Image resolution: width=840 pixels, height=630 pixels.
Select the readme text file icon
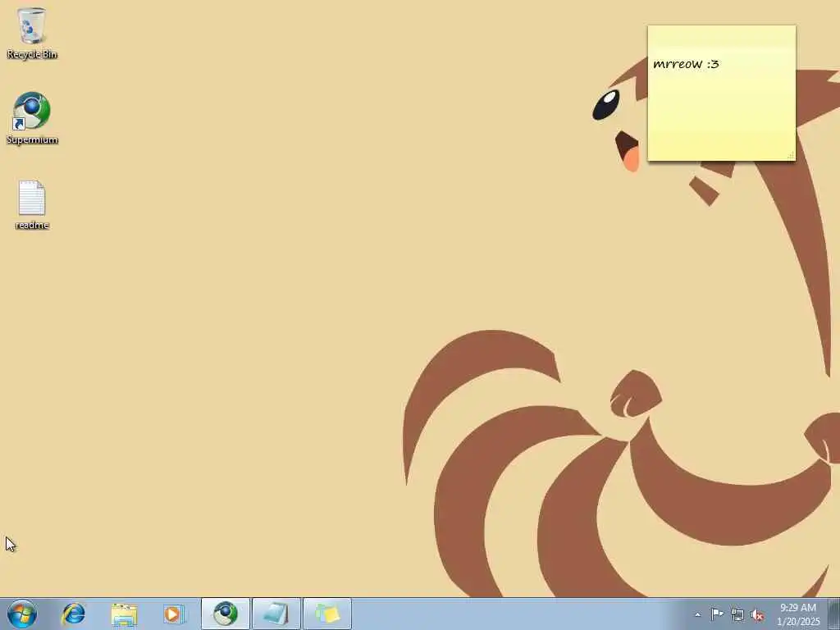[x=32, y=204]
